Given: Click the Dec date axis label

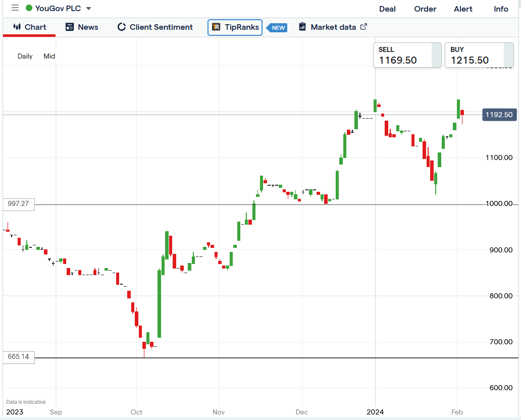Looking at the screenshot, I should tap(302, 412).
